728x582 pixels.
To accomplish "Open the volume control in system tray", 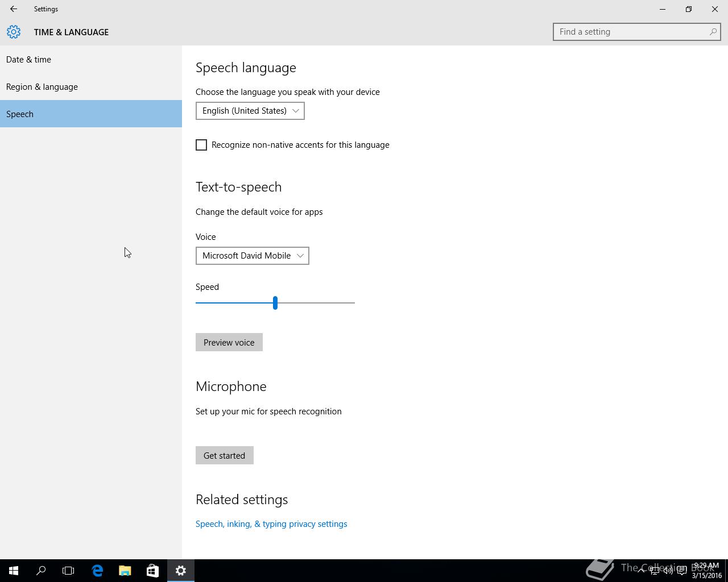I will point(668,571).
